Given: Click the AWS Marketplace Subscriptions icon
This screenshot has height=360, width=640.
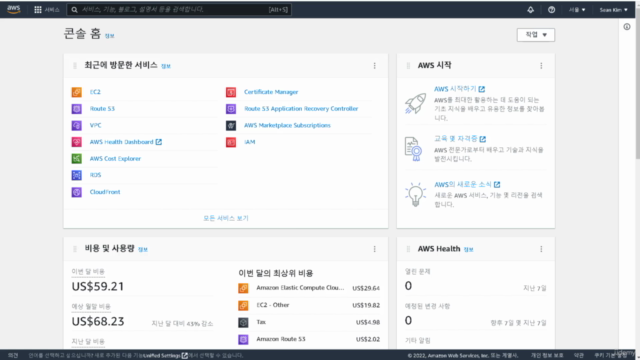Looking at the screenshot, I should pyautogui.click(x=231, y=125).
